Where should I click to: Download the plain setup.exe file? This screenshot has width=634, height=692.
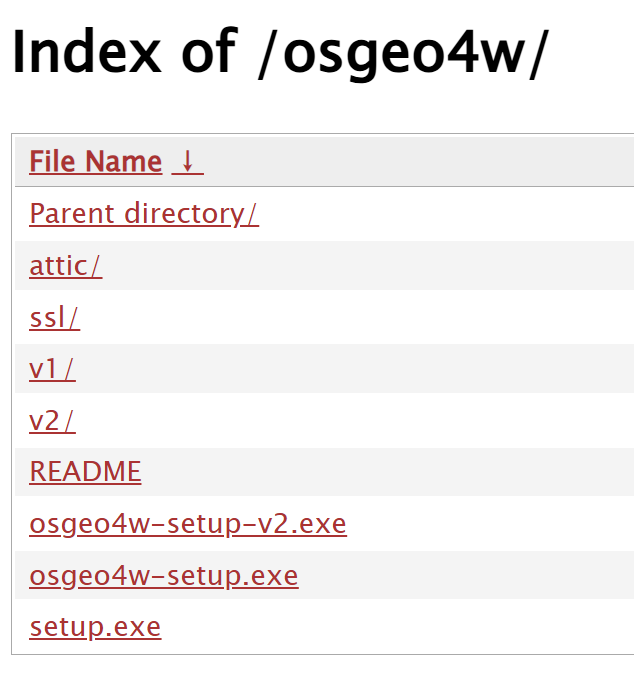[95, 627]
